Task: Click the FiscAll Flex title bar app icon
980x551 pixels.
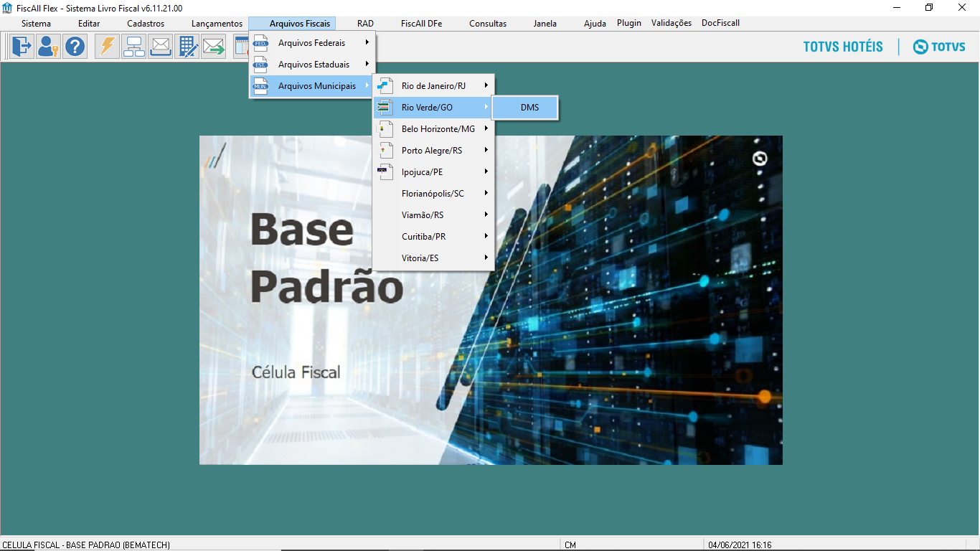Action: pos(8,8)
